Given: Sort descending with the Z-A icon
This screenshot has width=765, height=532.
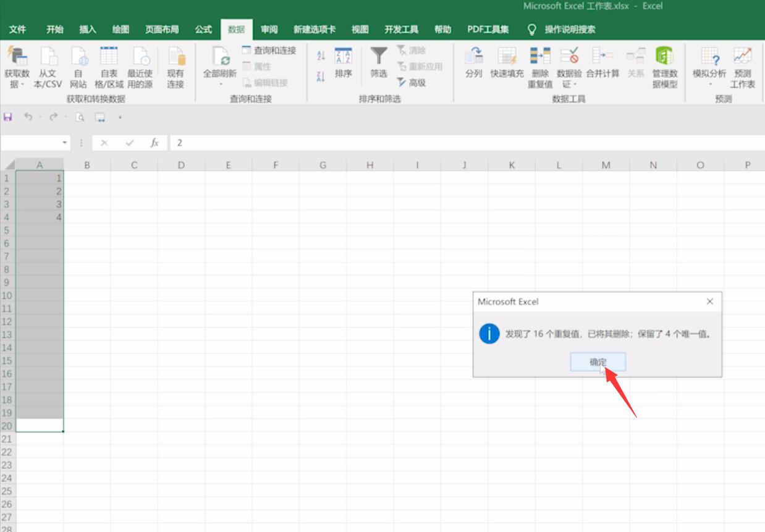Looking at the screenshot, I should click(x=321, y=77).
